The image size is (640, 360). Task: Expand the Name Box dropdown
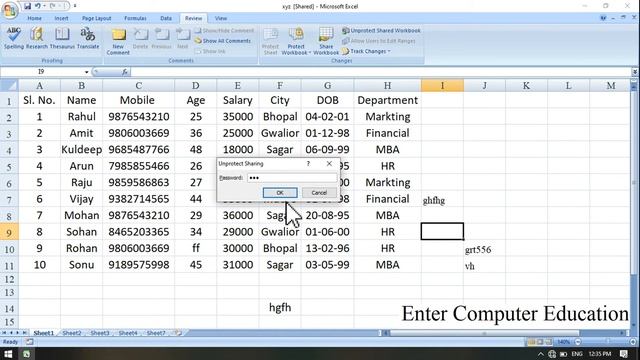[x=87, y=72]
